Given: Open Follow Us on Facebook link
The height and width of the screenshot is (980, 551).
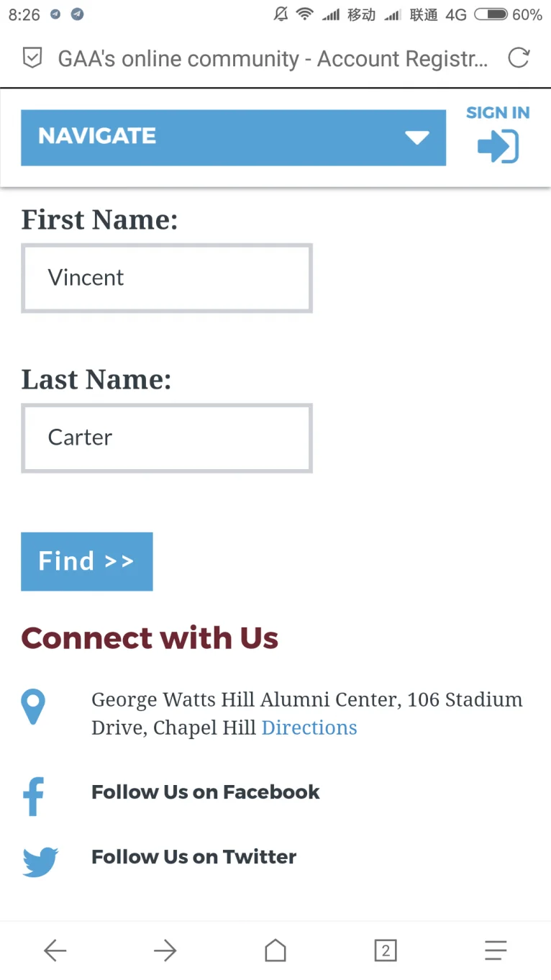Looking at the screenshot, I should (205, 792).
